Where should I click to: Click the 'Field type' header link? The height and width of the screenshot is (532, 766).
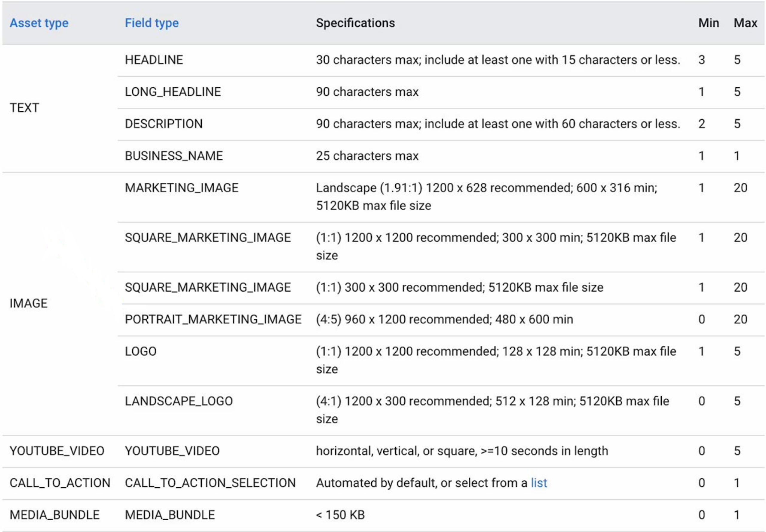click(152, 23)
